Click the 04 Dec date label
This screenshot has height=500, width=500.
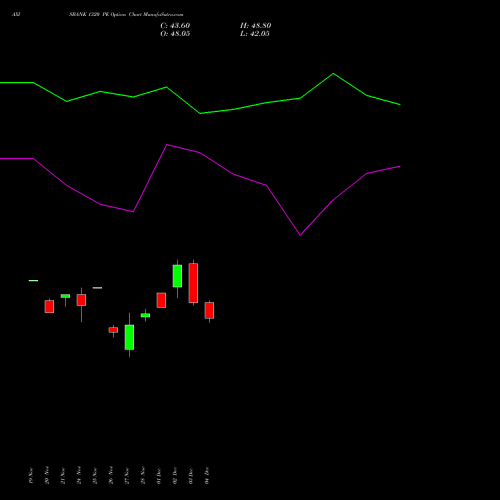click(x=207, y=476)
